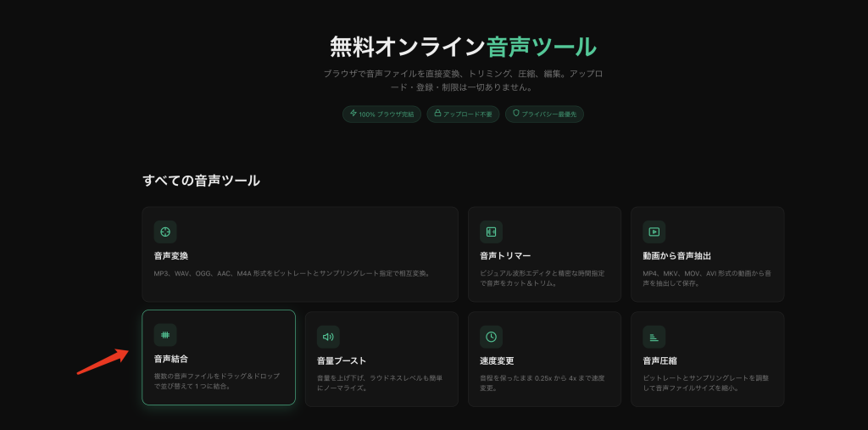Click the 動画から音声抽出 video icon
Image resolution: width=868 pixels, height=430 pixels.
click(654, 232)
